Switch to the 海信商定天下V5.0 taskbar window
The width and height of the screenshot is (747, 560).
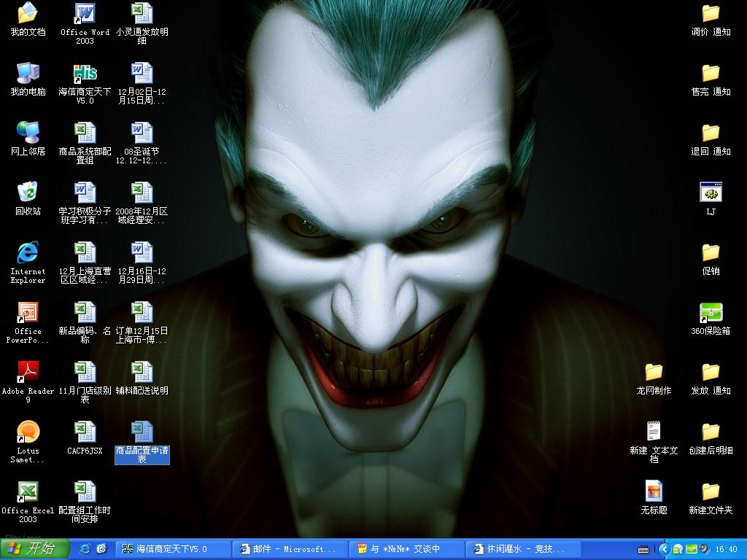click(172, 549)
